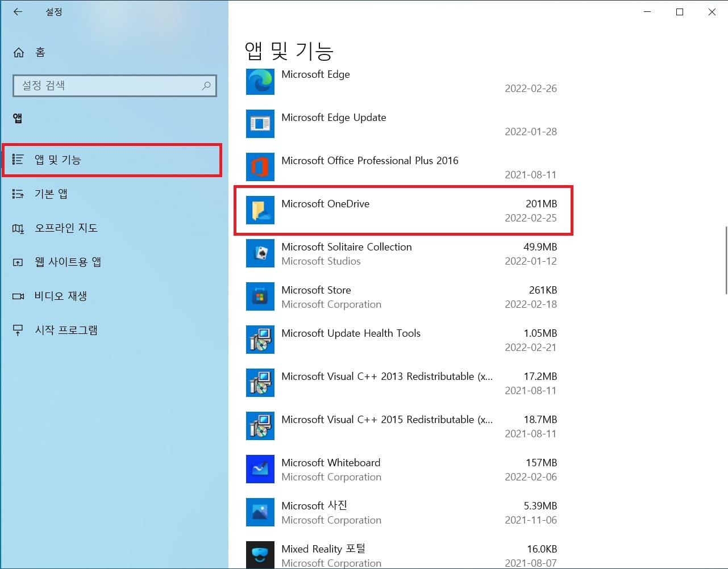Screen dimensions: 728x569
Task: Click the map icon beside 오프라인 지도
Action: click(x=18, y=228)
